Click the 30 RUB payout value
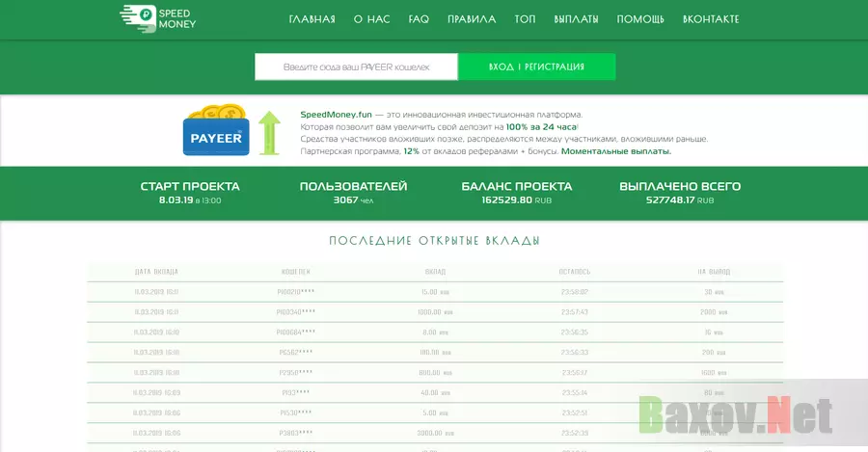This screenshot has height=452, width=868. tap(714, 292)
